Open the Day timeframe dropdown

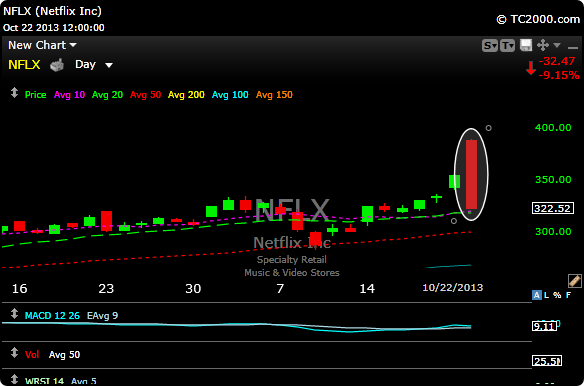pyautogui.click(x=94, y=64)
